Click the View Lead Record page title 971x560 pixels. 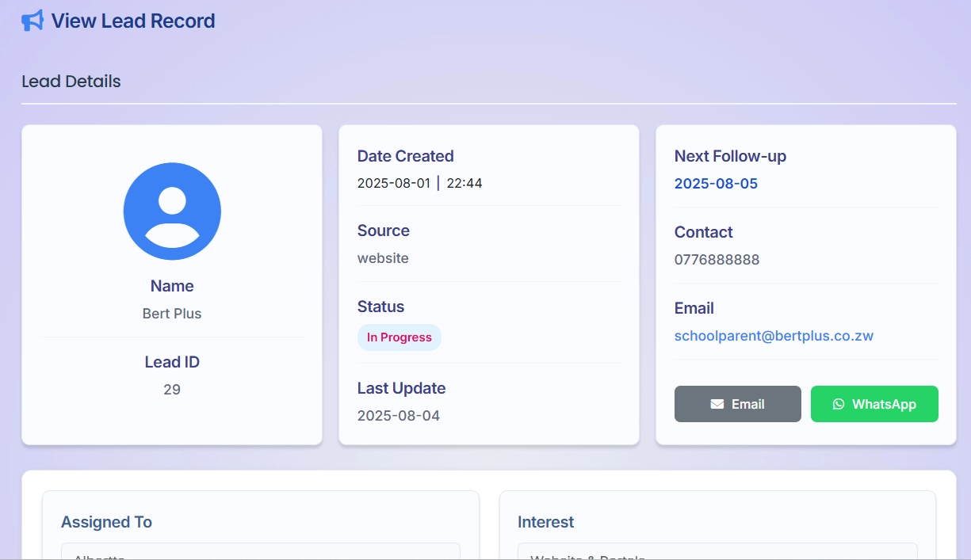point(133,21)
